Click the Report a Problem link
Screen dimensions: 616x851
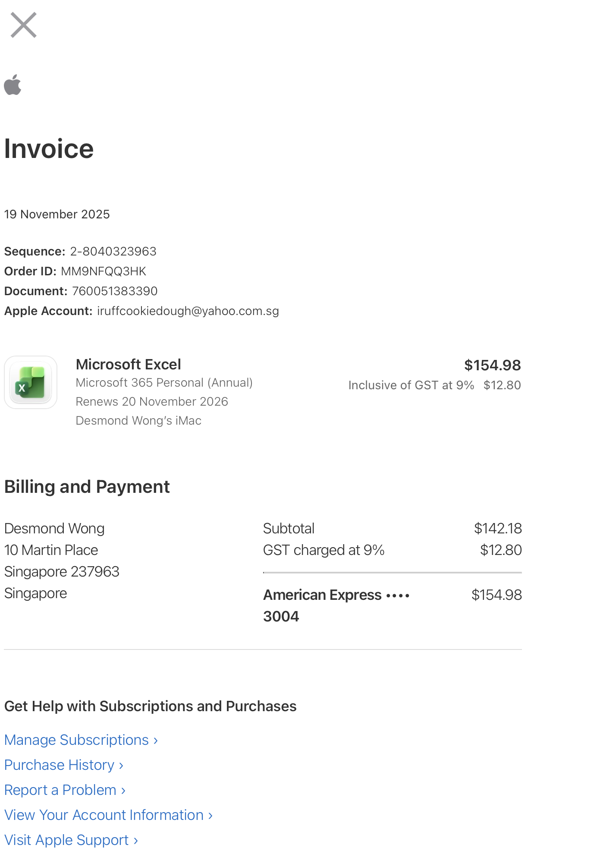click(65, 790)
